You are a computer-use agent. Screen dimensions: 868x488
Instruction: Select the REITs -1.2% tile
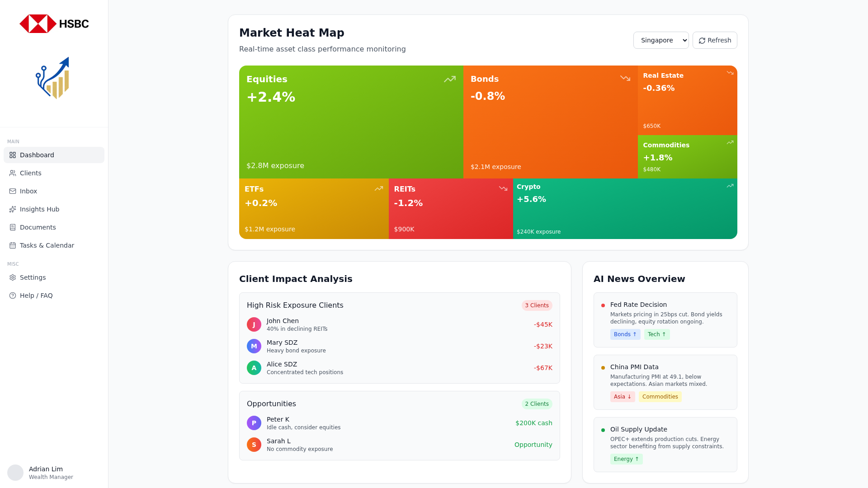[451, 209]
